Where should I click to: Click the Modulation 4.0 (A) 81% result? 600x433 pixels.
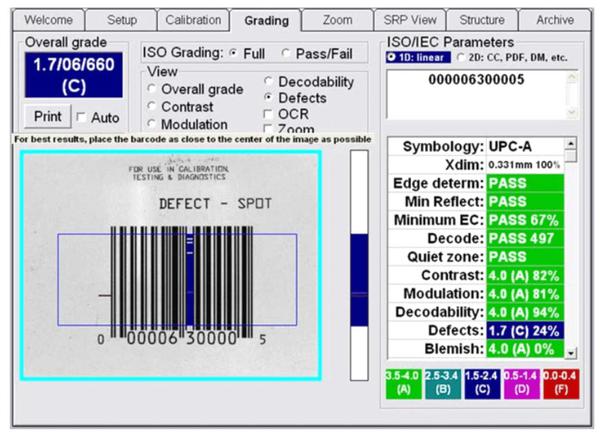[x=525, y=294]
